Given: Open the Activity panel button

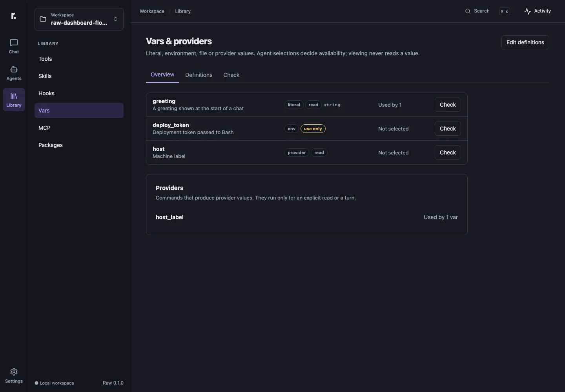Looking at the screenshot, I should tap(538, 11).
